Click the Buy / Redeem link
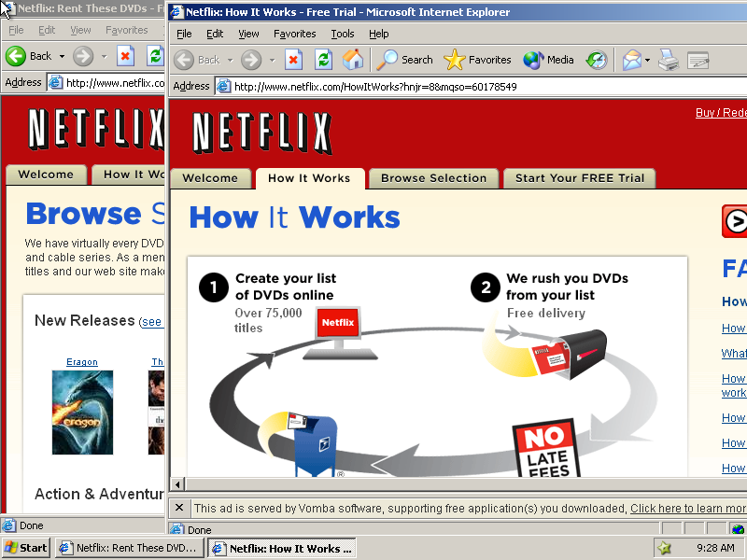Viewport: 747px width, 560px height. (721, 113)
